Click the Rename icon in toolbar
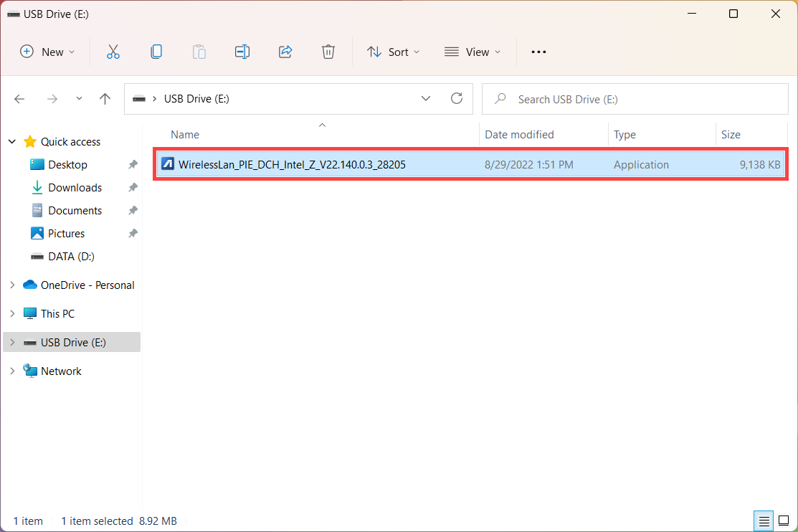This screenshot has width=798, height=532. click(x=242, y=52)
